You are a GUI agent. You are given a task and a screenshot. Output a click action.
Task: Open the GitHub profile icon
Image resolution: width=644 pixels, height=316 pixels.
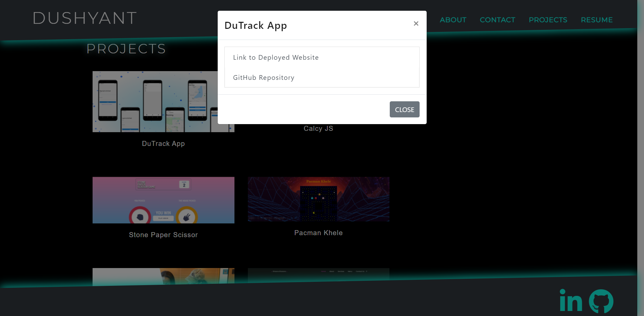[601, 301]
